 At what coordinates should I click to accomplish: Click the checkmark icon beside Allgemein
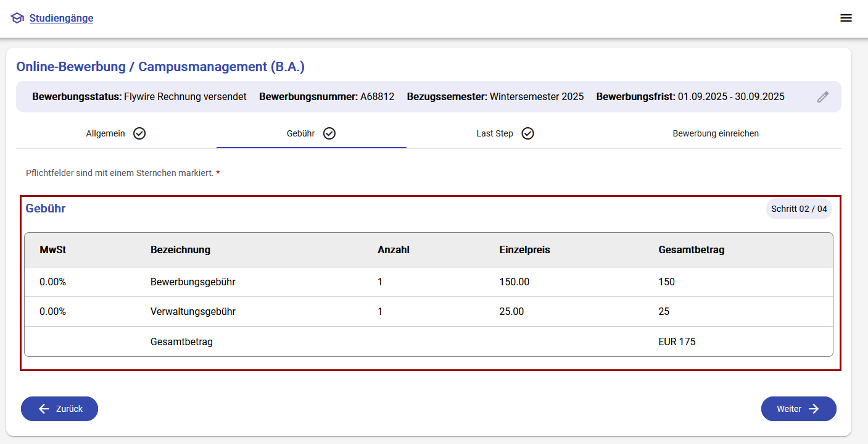tap(139, 133)
